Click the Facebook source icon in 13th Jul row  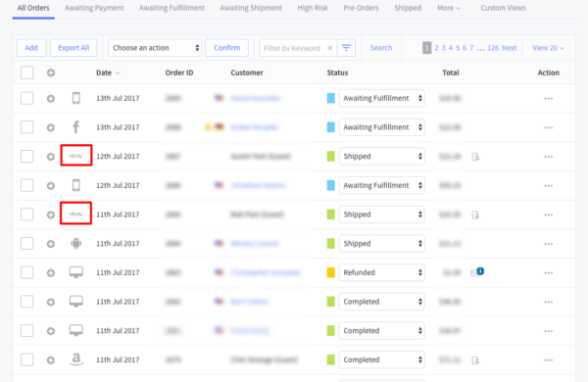75,127
